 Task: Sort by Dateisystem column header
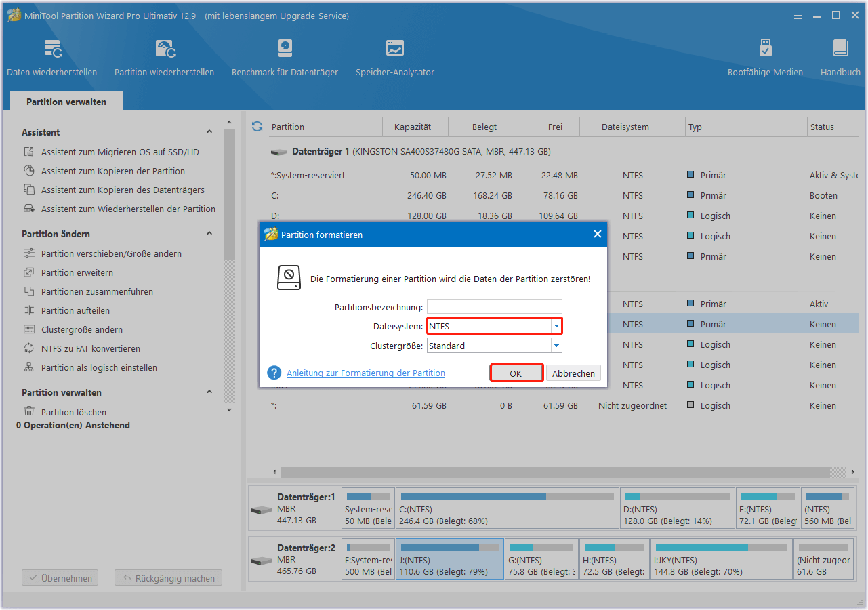click(625, 127)
